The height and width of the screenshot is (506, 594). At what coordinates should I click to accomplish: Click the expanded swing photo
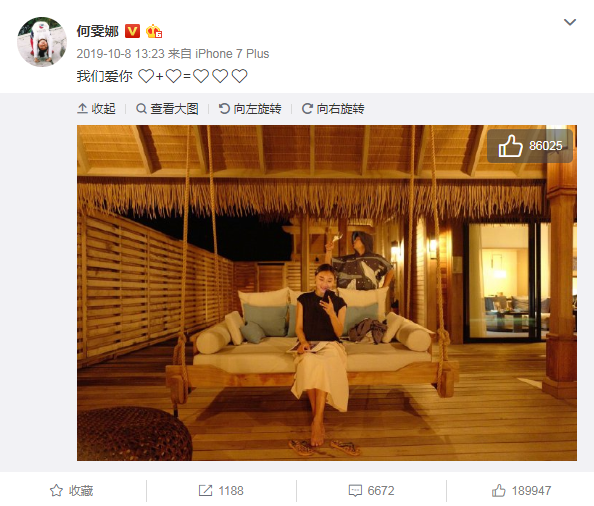[327, 293]
